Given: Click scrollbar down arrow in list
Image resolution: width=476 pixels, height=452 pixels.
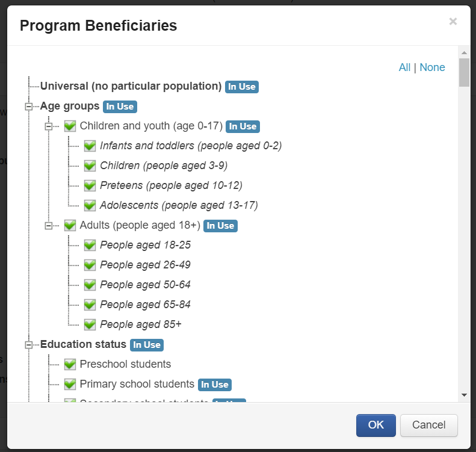Looking at the screenshot, I should pos(464,395).
